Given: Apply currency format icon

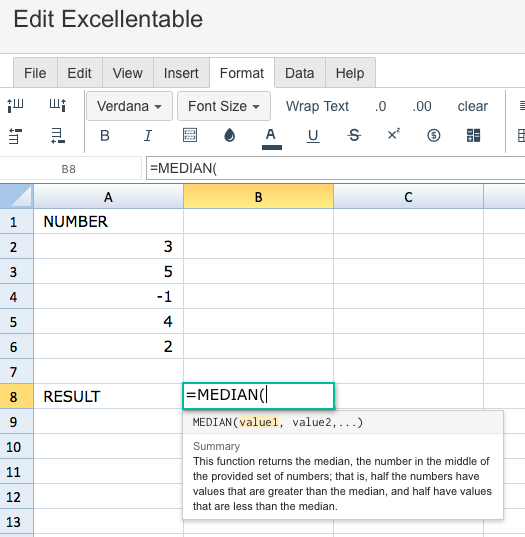Looking at the screenshot, I should (x=434, y=135).
